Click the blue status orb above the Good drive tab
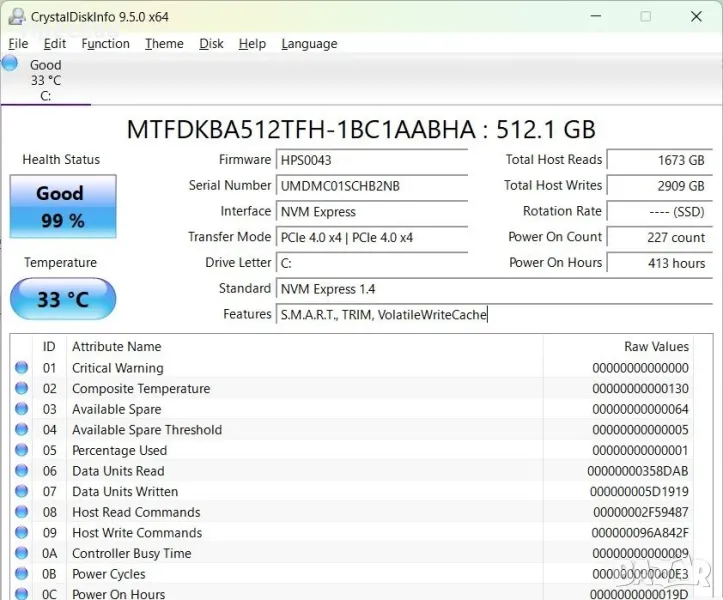Screen dimensions: 723x600 (x=10, y=63)
